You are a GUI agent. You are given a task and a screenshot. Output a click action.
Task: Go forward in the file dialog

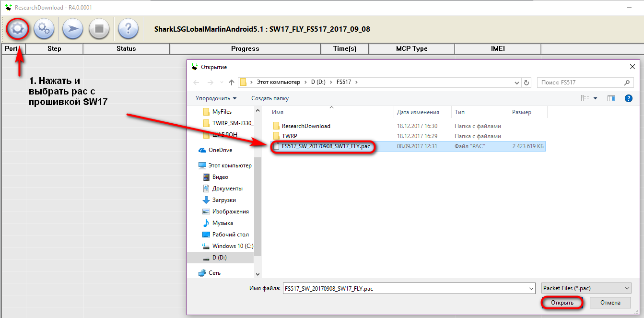tap(210, 82)
